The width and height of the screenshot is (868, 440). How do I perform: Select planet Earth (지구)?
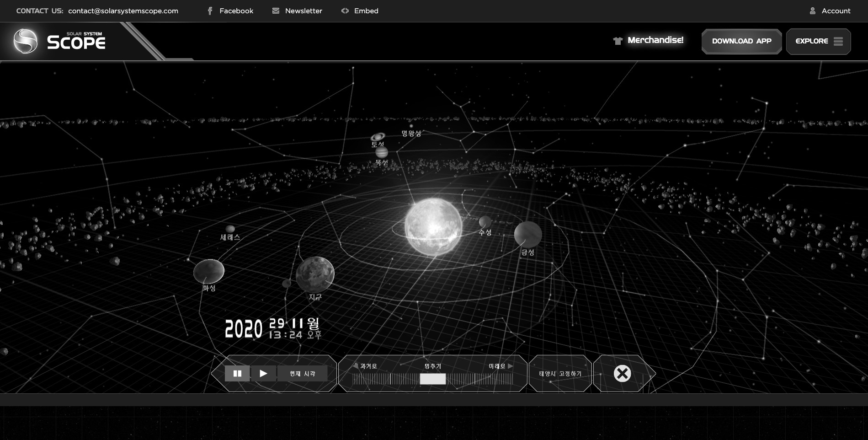(x=315, y=274)
